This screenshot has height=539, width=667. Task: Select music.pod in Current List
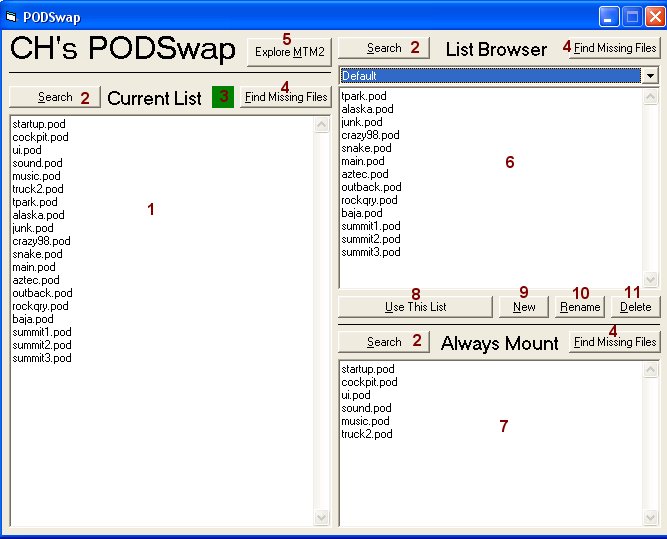(x=36, y=176)
